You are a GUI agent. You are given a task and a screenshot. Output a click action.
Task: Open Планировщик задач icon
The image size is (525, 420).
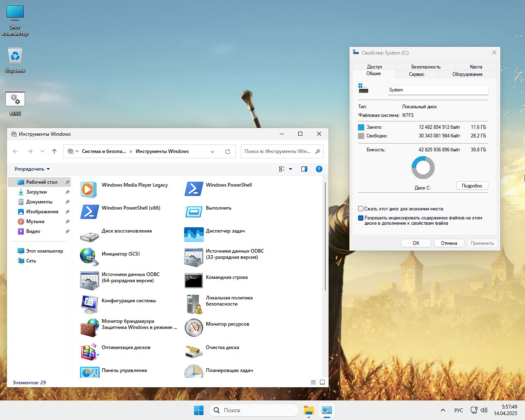[x=194, y=371]
